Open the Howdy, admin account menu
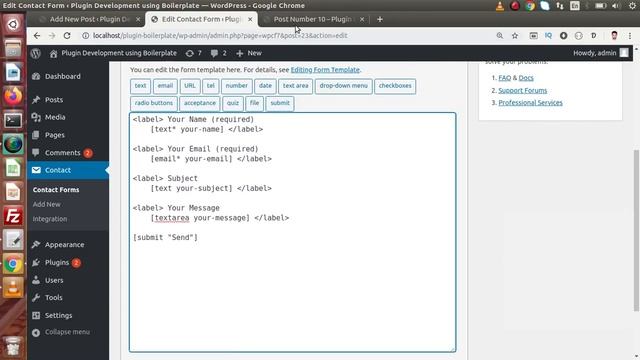The width and height of the screenshot is (640, 360). point(600,53)
